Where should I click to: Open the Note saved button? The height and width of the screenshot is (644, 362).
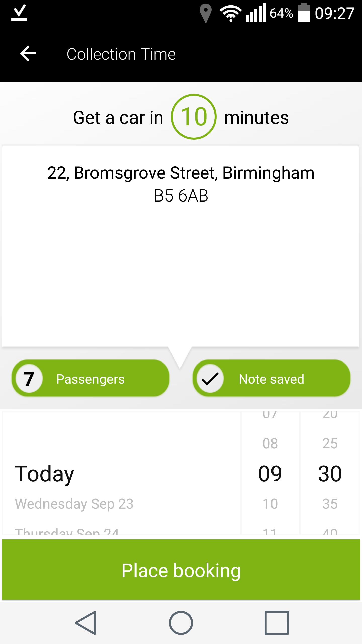coord(271,379)
